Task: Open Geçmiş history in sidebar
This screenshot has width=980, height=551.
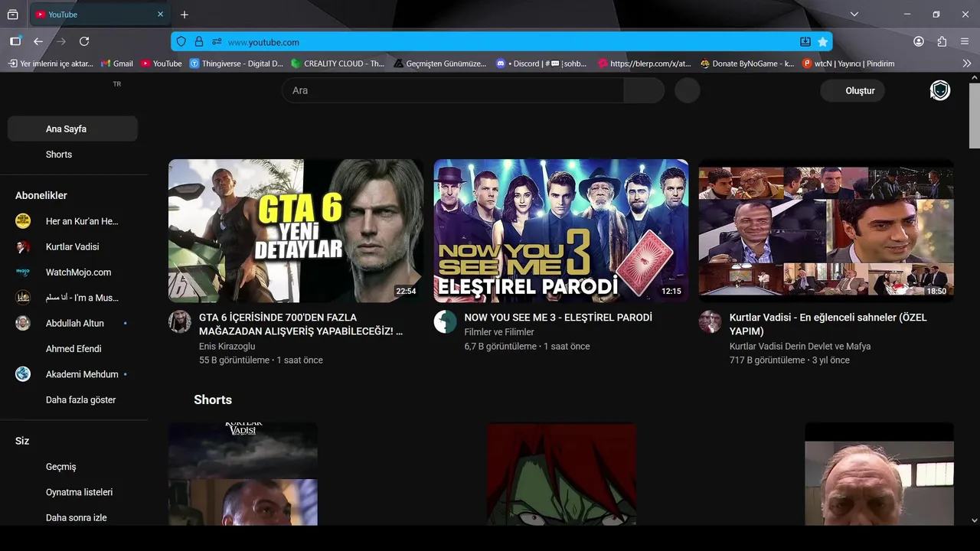Action: 73,466
